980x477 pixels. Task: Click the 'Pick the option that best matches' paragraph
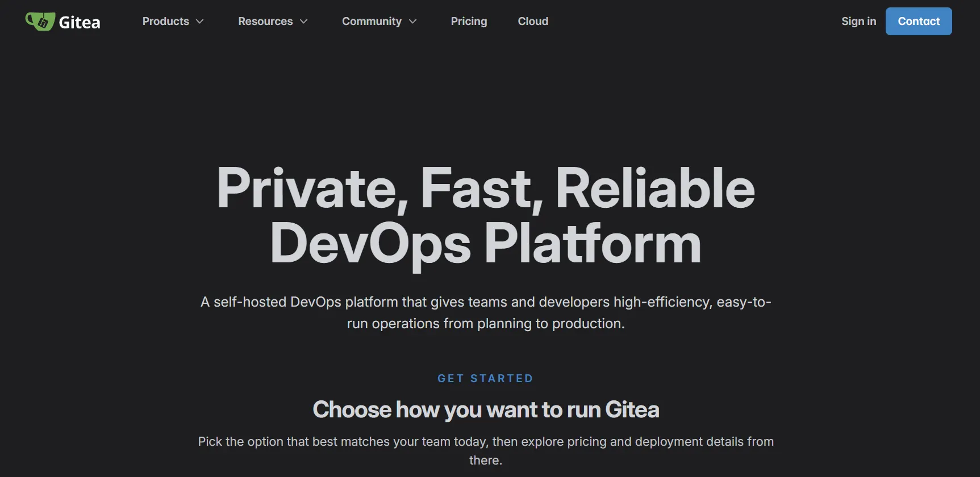[x=486, y=451]
